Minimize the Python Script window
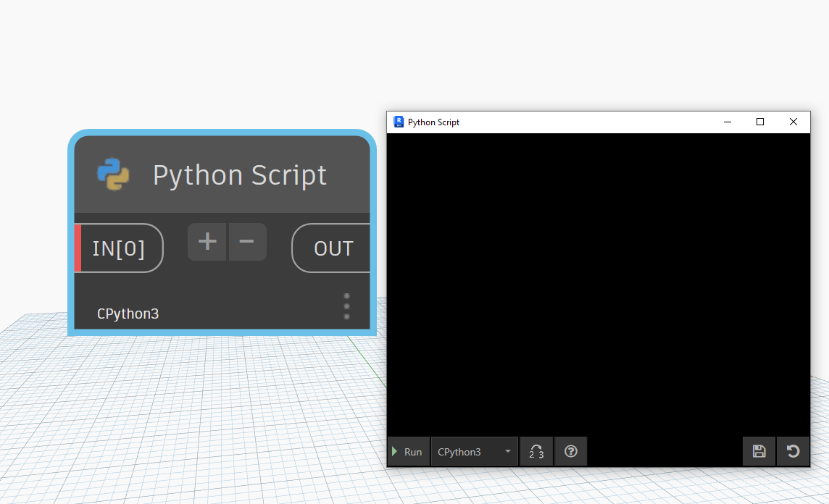Image resolution: width=829 pixels, height=504 pixels. (x=728, y=122)
